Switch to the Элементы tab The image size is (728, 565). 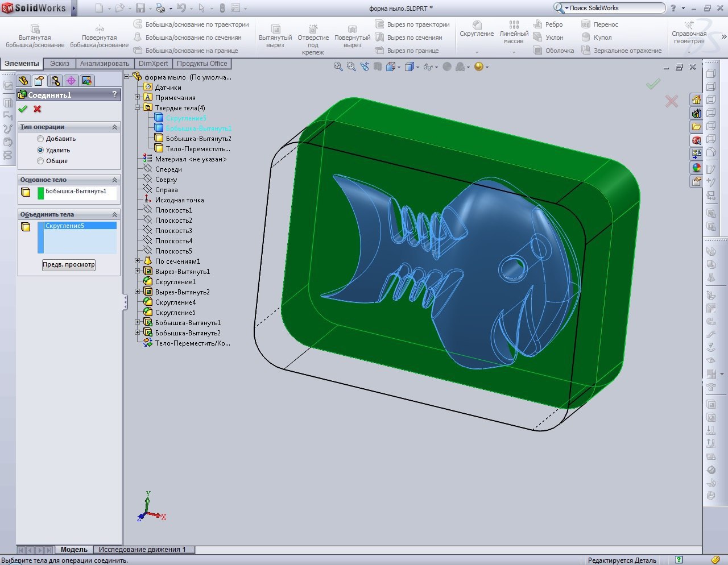tap(22, 64)
